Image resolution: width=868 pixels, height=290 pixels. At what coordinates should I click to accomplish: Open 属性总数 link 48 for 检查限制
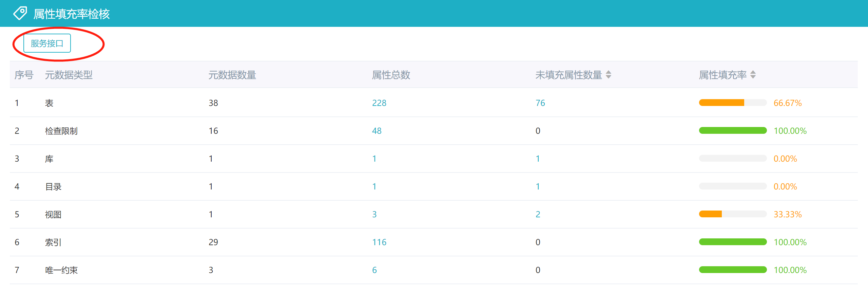377,131
